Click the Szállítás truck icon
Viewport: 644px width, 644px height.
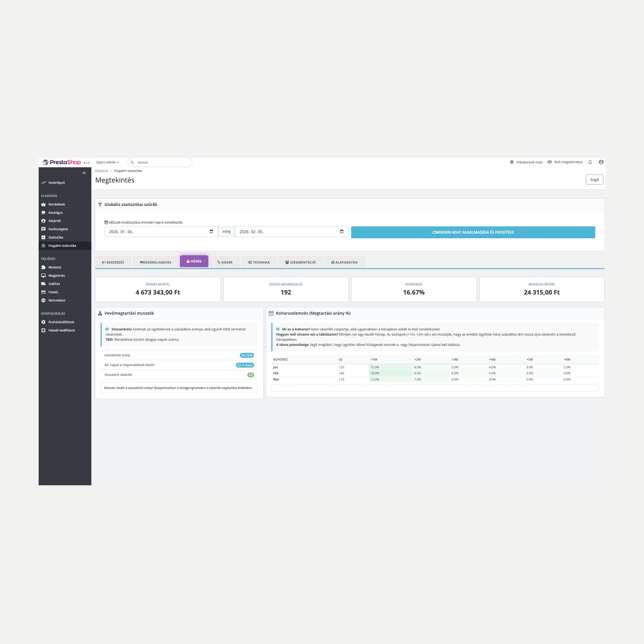coord(43,284)
